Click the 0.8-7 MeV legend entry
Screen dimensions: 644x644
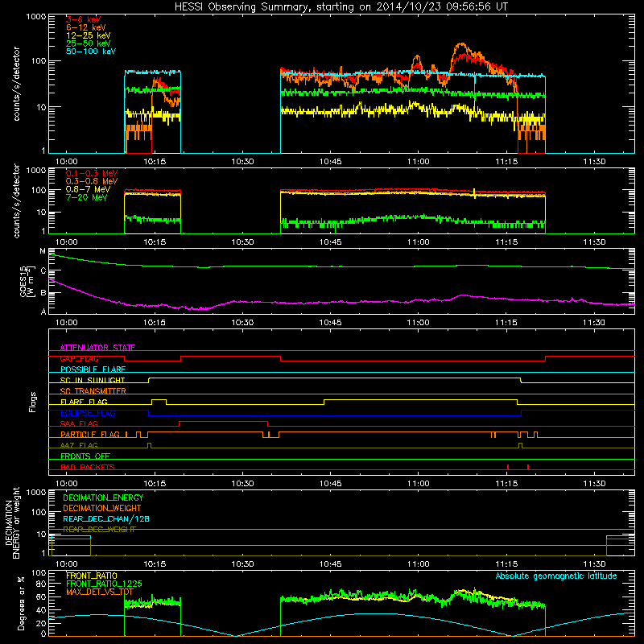pos(88,189)
